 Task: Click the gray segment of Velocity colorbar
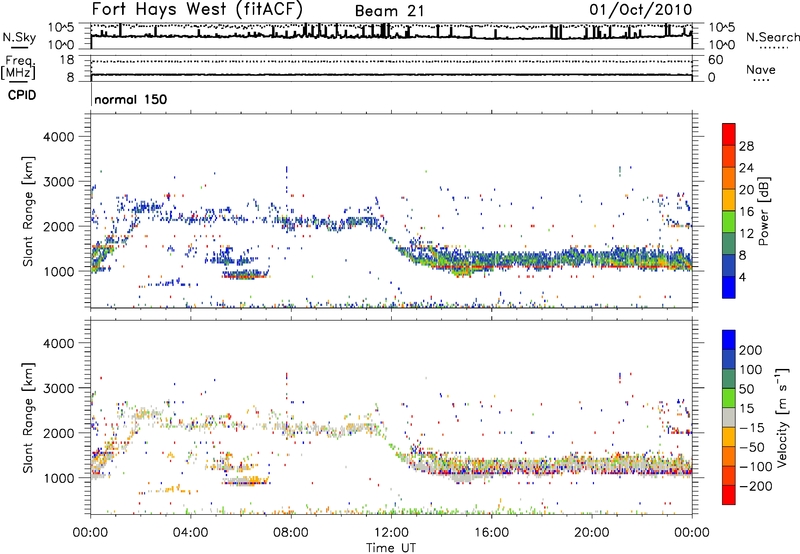tap(729, 417)
